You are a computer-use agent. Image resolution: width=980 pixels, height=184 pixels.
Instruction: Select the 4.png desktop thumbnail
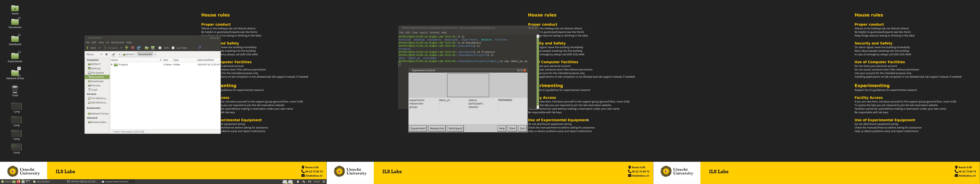coord(16,149)
